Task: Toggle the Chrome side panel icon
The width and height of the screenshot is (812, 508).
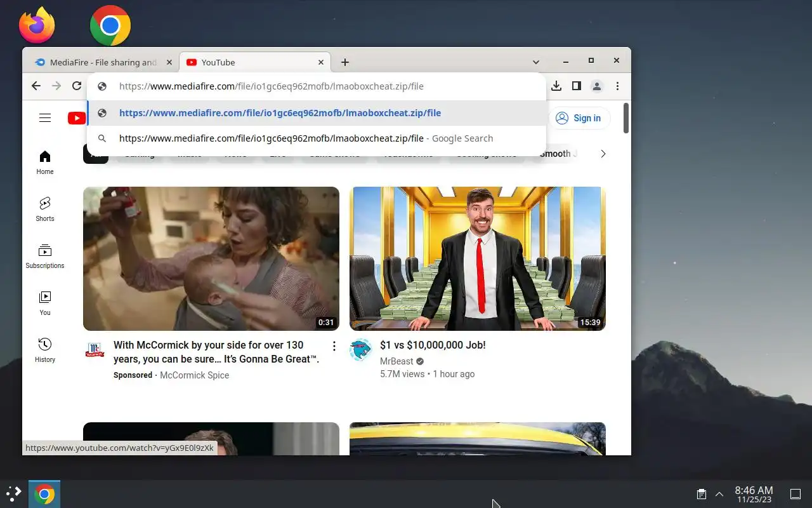Action: coord(577,86)
